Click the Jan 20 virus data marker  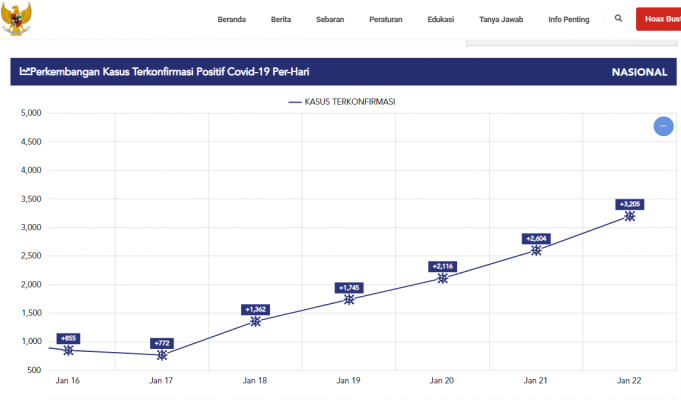click(x=443, y=278)
